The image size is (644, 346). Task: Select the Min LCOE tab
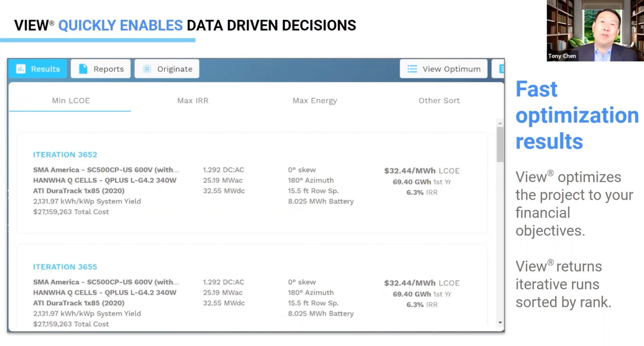70,101
